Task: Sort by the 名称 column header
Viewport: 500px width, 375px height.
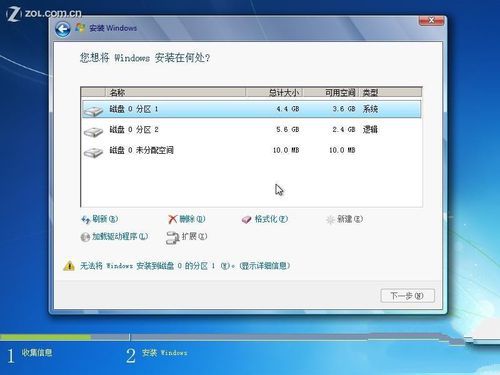Action: (x=176, y=92)
